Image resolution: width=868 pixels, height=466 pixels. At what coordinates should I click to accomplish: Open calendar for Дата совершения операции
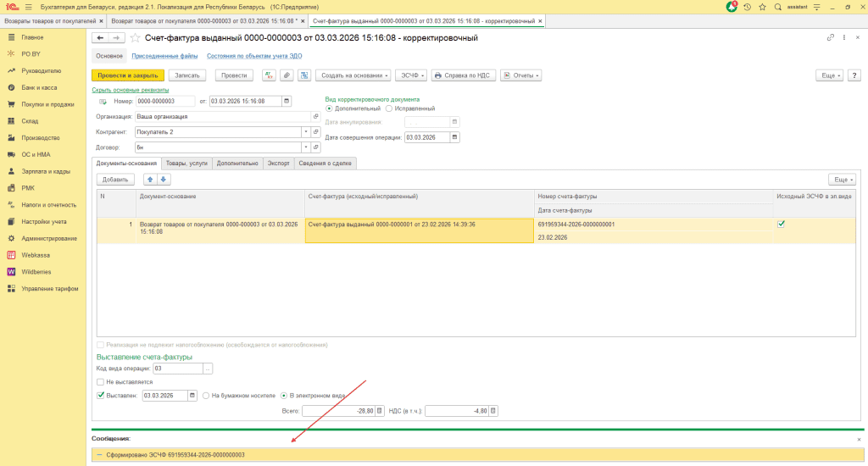(x=455, y=137)
